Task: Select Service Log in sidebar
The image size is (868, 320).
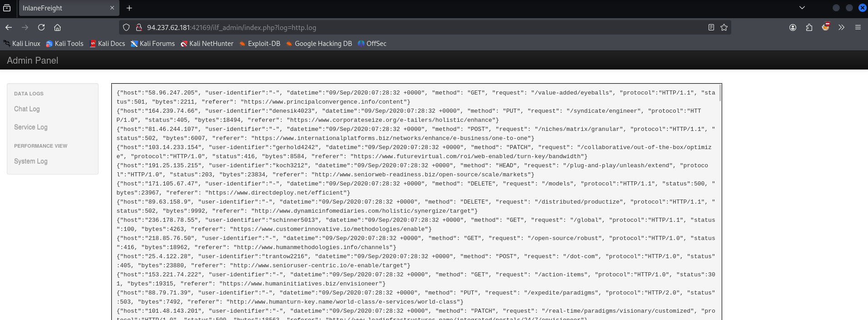Action: click(x=30, y=127)
